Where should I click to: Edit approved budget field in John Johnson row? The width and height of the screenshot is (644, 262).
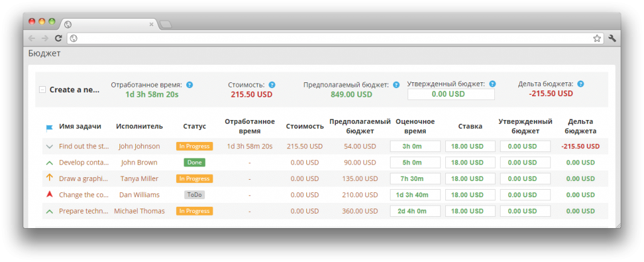point(525,146)
